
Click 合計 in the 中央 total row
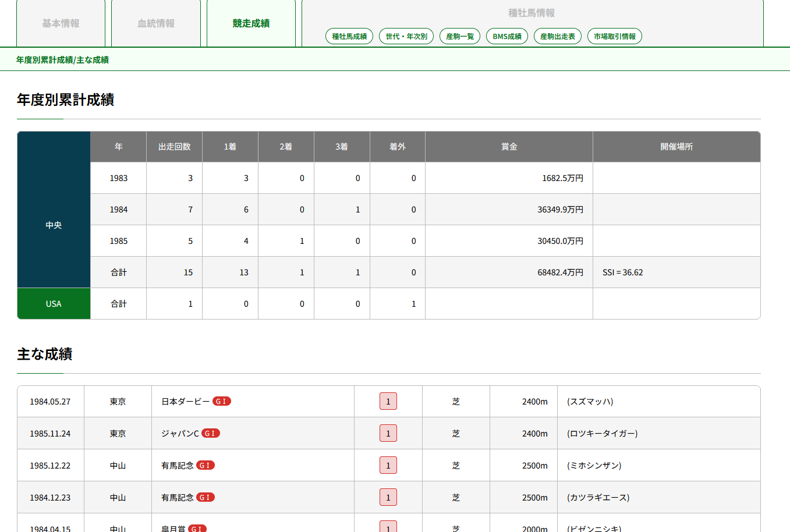119,272
